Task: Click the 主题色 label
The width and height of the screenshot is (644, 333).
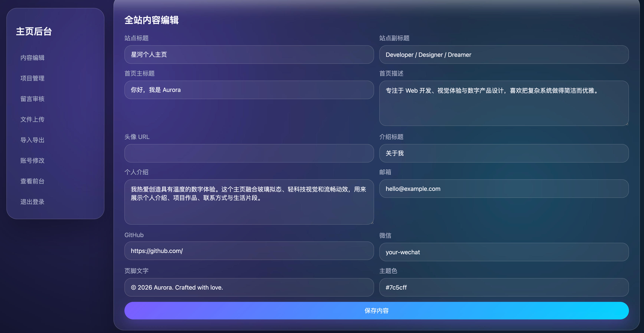Action: tap(388, 271)
